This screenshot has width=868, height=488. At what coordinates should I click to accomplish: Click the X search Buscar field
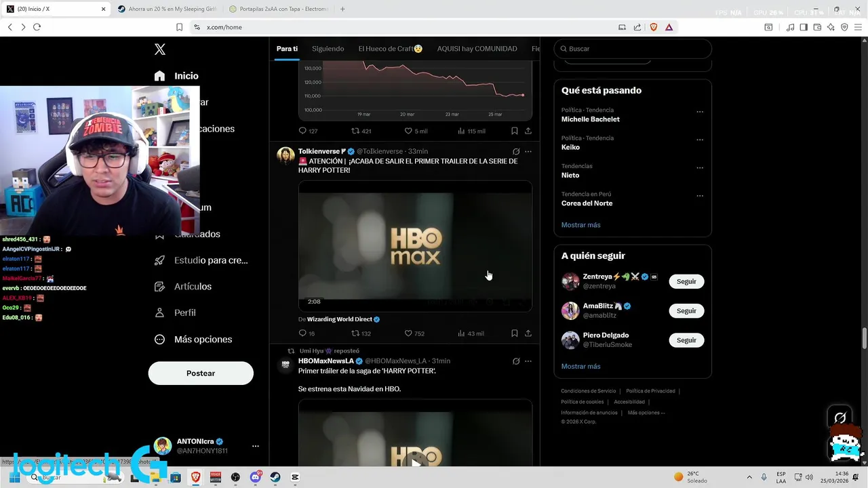[633, 49]
